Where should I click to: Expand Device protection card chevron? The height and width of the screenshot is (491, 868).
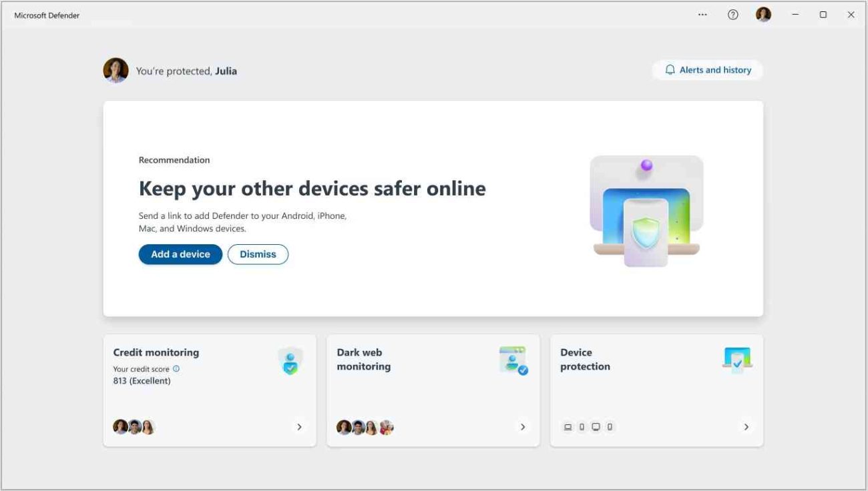(746, 427)
